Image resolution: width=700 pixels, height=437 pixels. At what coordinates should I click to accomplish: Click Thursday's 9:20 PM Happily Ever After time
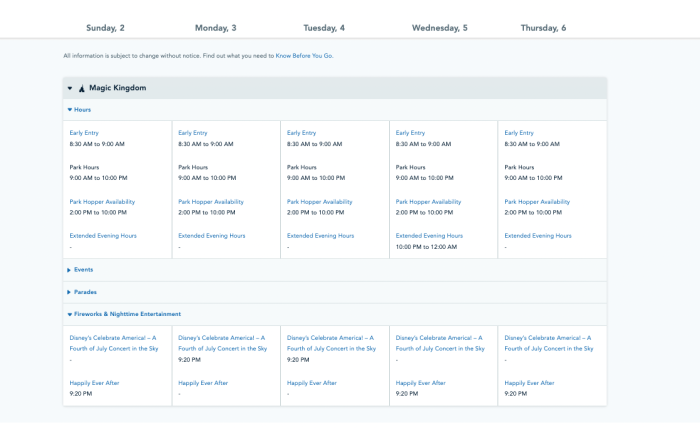tap(516, 394)
